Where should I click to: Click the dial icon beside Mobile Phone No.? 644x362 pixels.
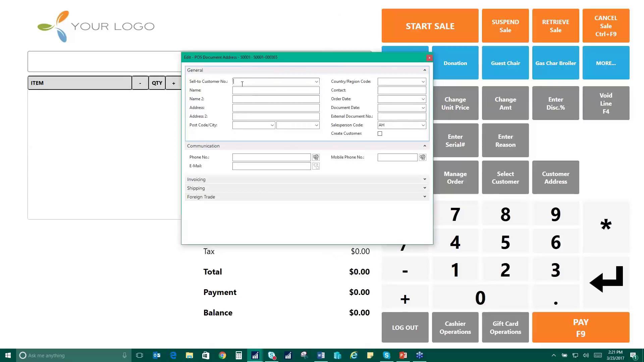pos(422,157)
